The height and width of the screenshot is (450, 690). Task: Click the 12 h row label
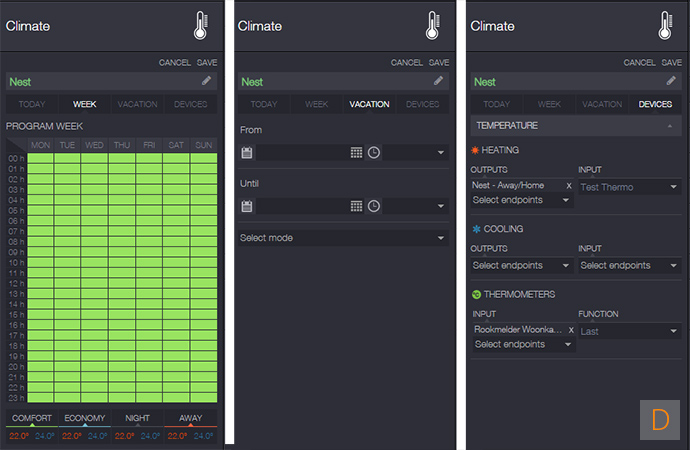[16, 283]
